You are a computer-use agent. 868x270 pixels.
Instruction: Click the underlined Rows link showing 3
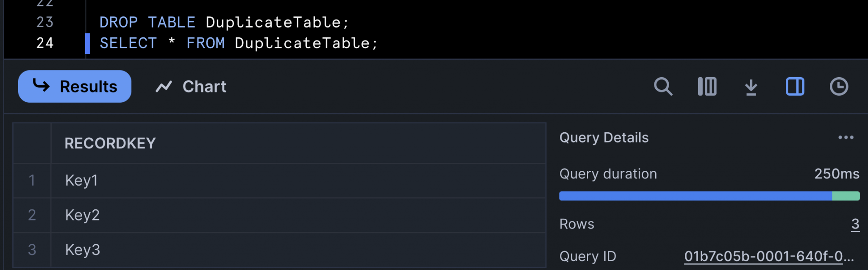tap(857, 224)
